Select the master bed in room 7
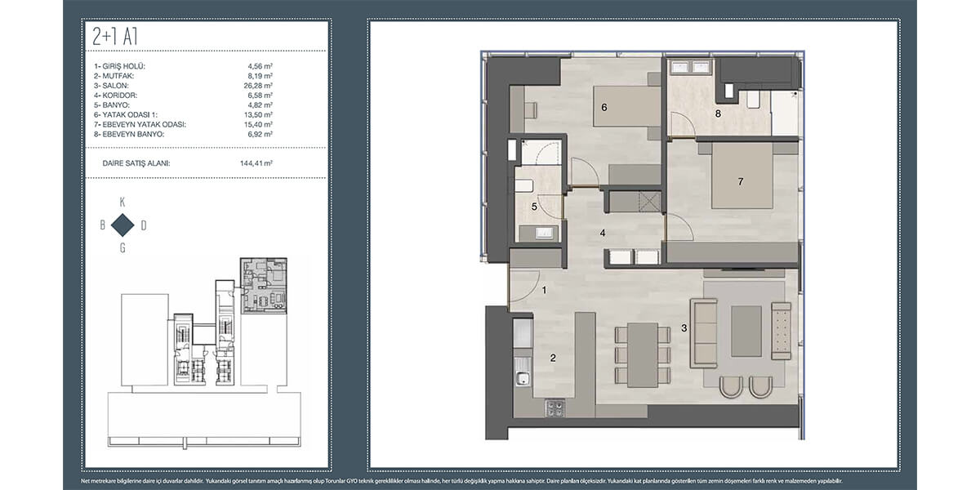The width and height of the screenshot is (980, 490). [741, 179]
